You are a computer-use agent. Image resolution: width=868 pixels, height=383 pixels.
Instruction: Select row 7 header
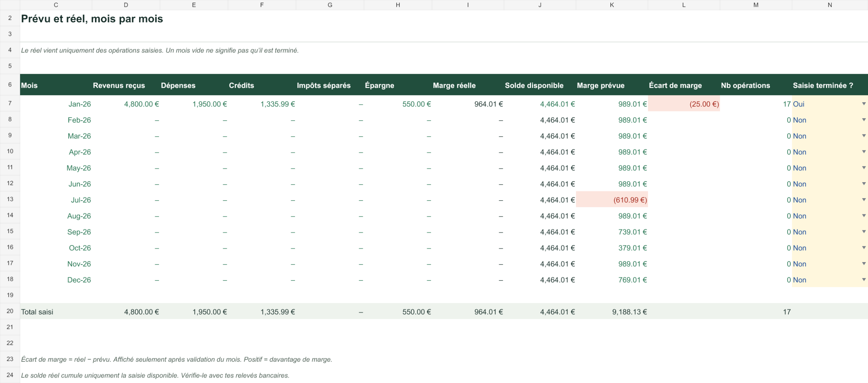click(10, 103)
